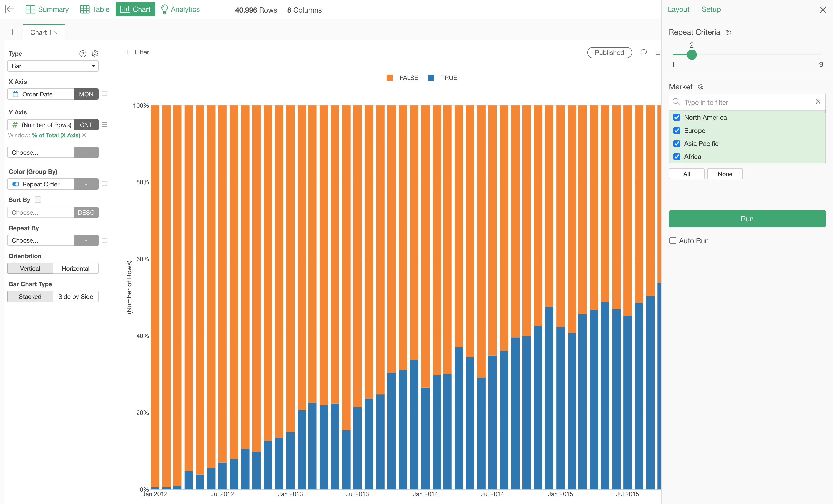Remove the % of Total window calculation
This screenshot has height=504, width=833.
(85, 135)
